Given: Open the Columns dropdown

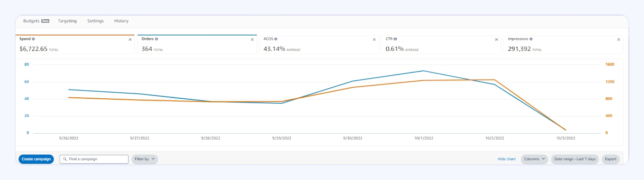Looking at the screenshot, I should click(x=534, y=159).
